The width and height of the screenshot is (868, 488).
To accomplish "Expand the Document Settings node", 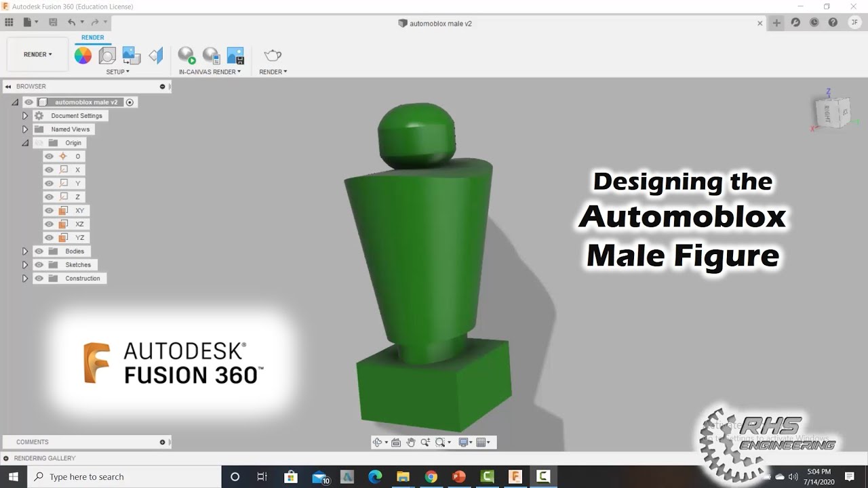I will (x=25, y=116).
